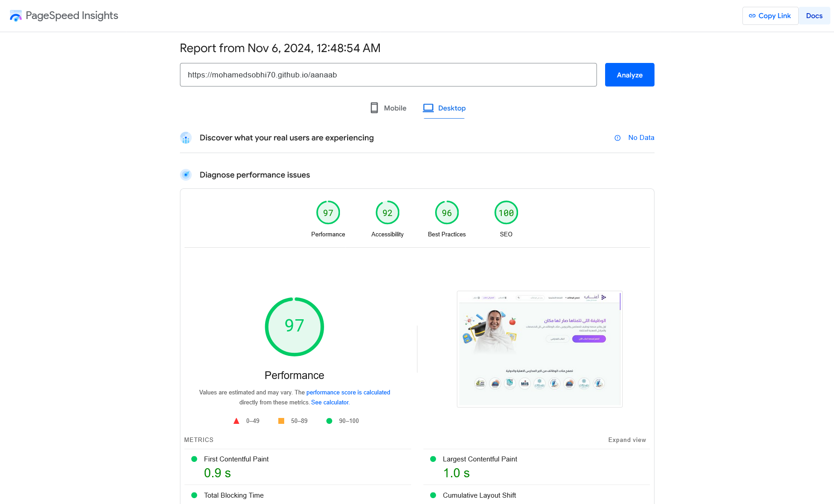
Task: Click the First Contentful Paint metric label
Action: 236,459
